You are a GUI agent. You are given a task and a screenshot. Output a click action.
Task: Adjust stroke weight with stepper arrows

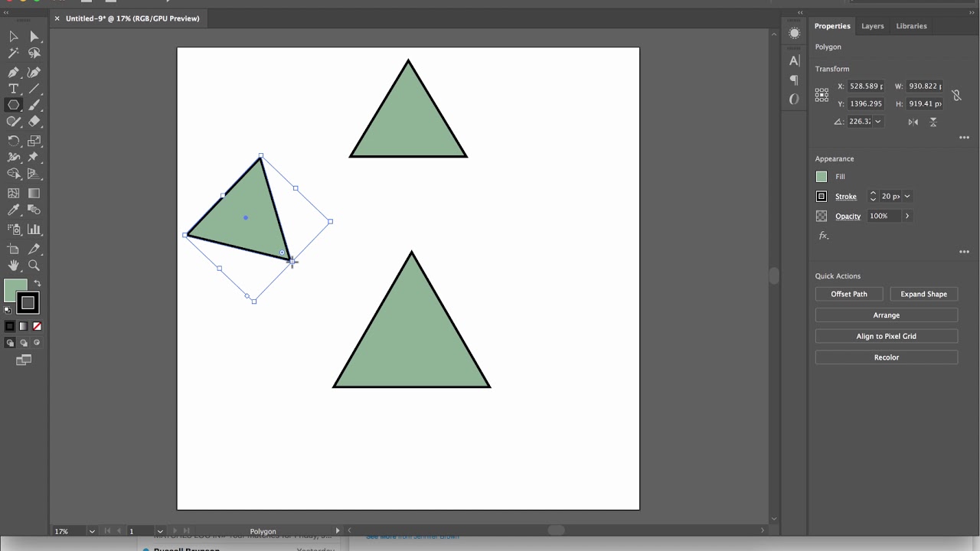point(873,197)
